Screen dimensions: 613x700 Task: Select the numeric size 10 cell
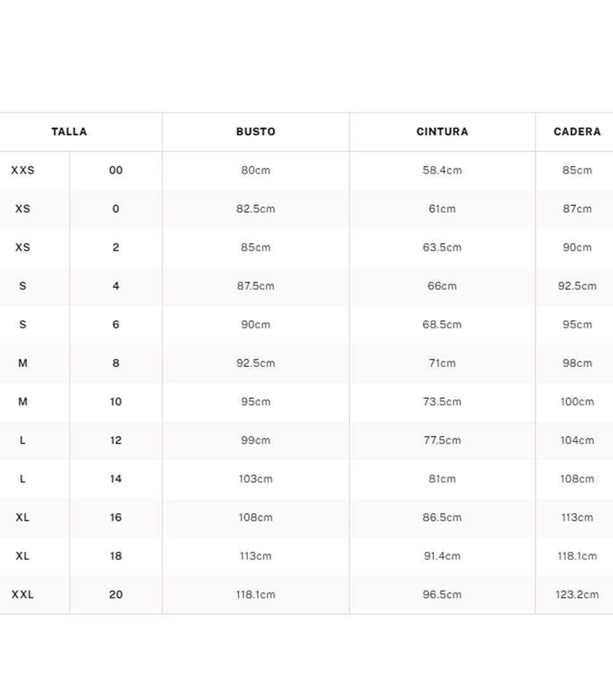coord(115,402)
